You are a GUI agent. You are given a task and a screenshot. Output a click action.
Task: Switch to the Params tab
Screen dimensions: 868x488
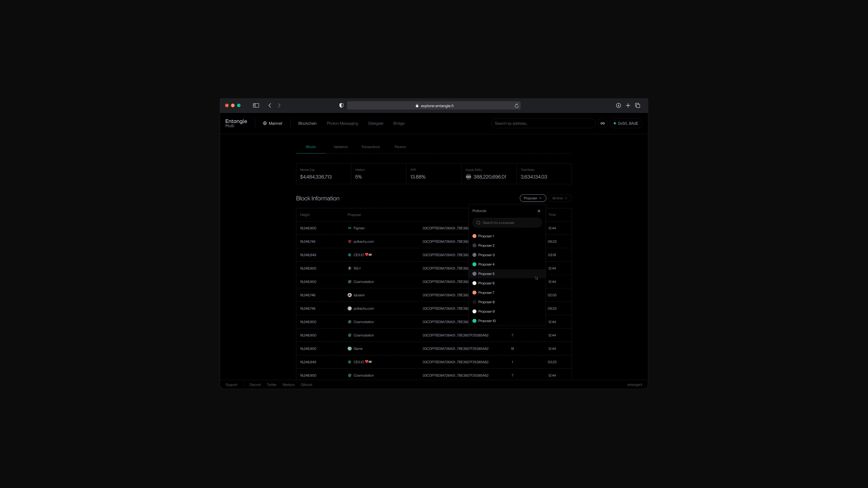click(x=400, y=147)
